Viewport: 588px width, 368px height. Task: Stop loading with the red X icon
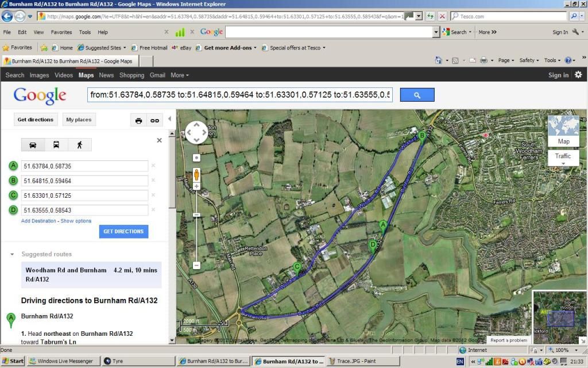(442, 16)
